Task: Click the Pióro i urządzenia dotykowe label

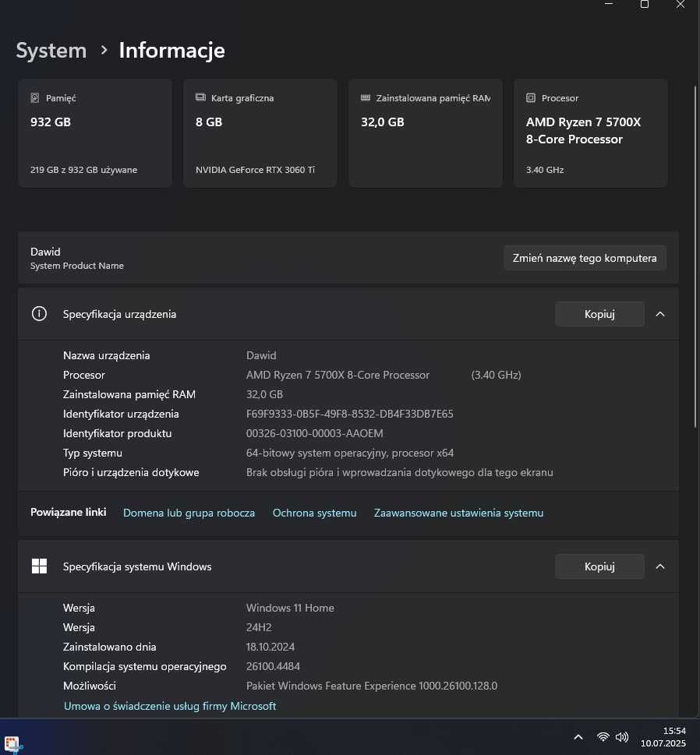Action: [x=131, y=472]
